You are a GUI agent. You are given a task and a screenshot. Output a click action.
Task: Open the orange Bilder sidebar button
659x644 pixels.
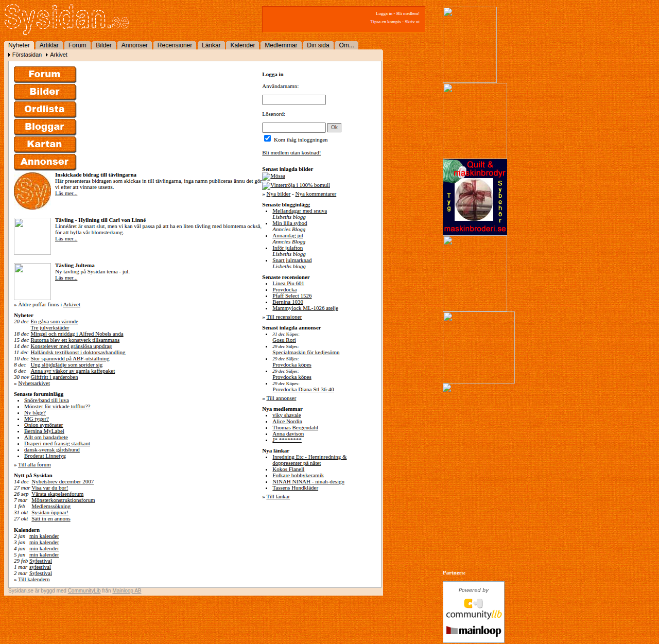tap(45, 92)
